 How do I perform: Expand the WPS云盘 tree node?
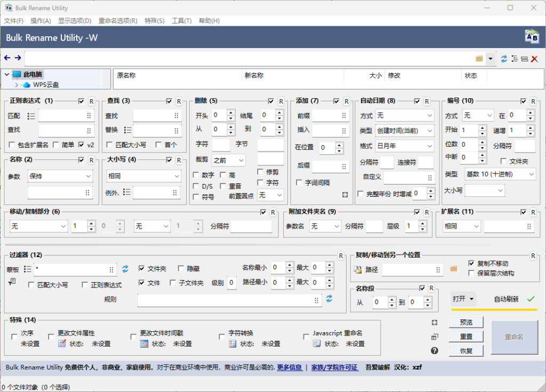[x=17, y=85]
